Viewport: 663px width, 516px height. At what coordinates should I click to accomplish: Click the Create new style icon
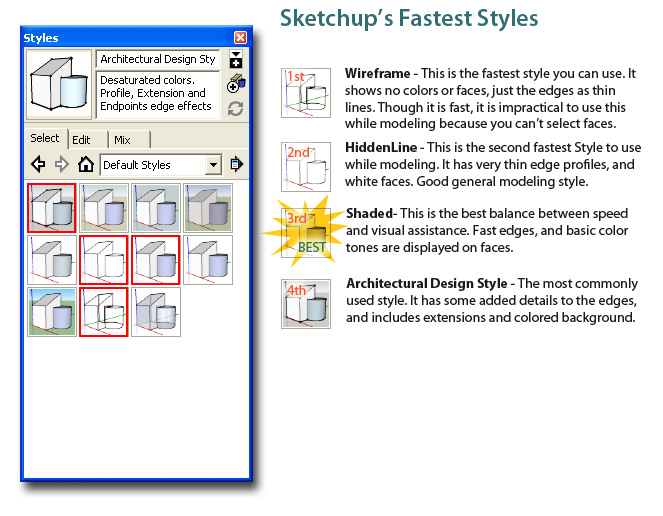(236, 83)
